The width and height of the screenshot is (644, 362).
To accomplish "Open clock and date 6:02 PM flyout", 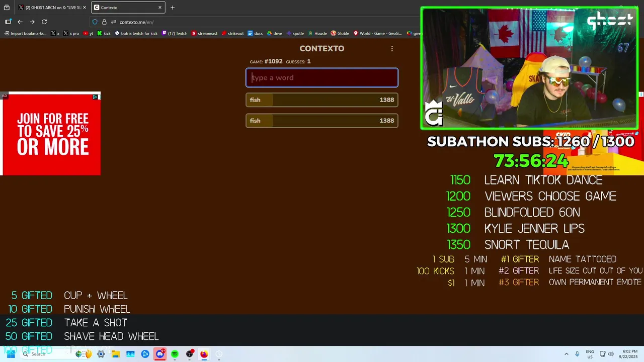I will point(629,354).
